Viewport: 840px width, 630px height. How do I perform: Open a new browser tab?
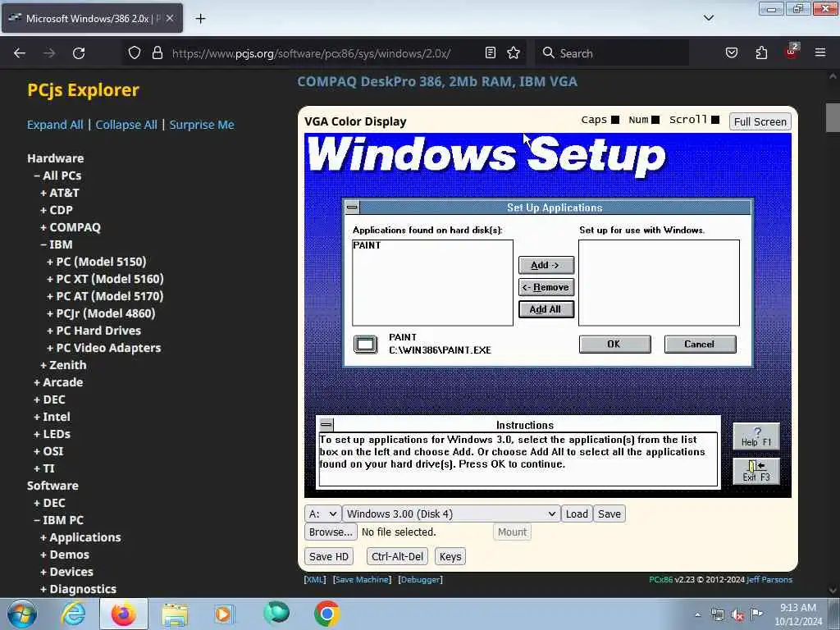(200, 19)
